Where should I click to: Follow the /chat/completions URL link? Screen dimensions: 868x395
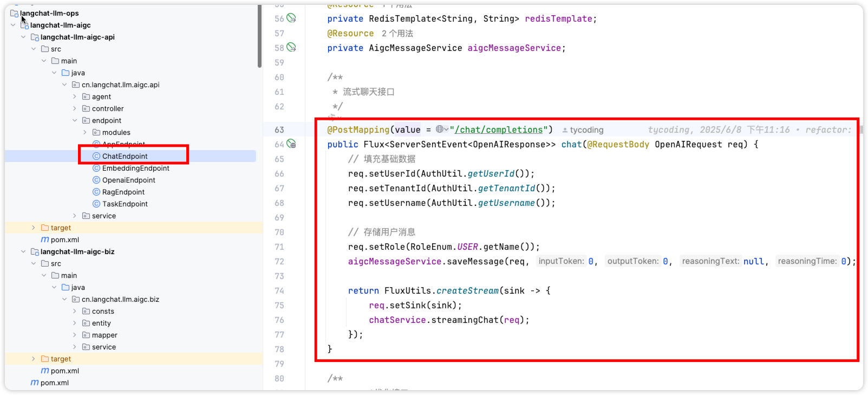(498, 130)
